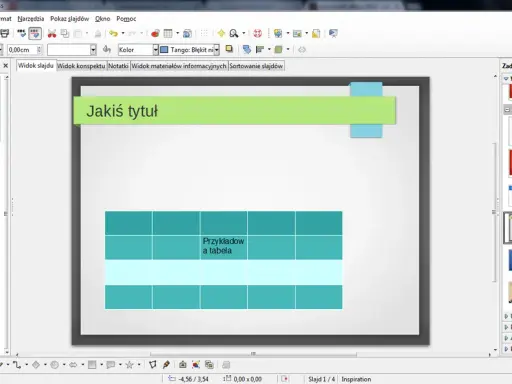Click the Fontwork Gallery icon
512x384 pixels.
click(183, 365)
